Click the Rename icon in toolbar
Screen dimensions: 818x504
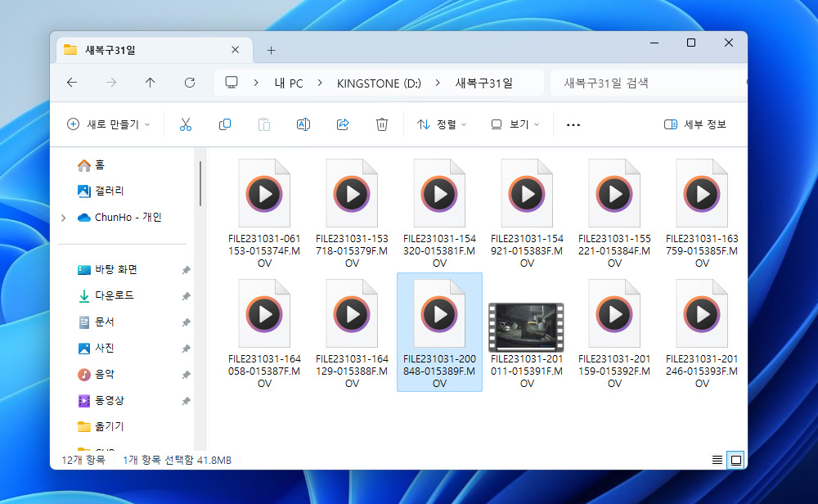coord(303,124)
